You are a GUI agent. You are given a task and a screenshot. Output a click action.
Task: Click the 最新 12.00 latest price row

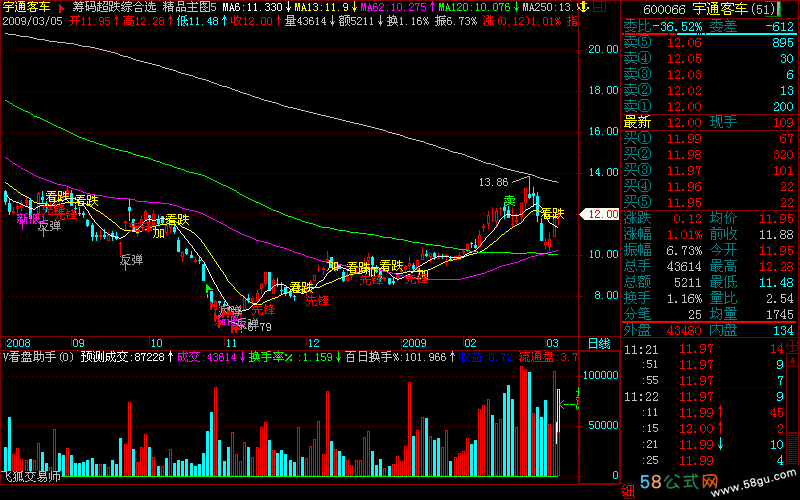pyautogui.click(x=662, y=122)
